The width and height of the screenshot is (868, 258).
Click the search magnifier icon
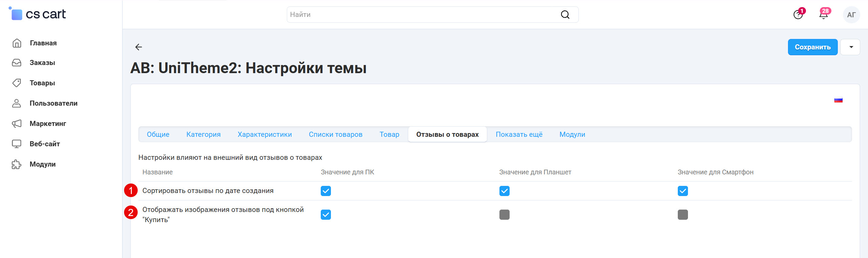click(x=565, y=15)
